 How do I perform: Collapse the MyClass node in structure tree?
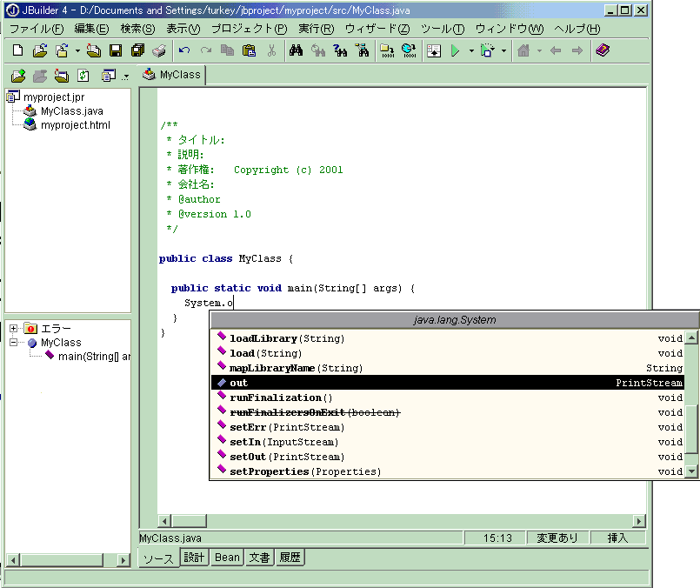coord(14,343)
